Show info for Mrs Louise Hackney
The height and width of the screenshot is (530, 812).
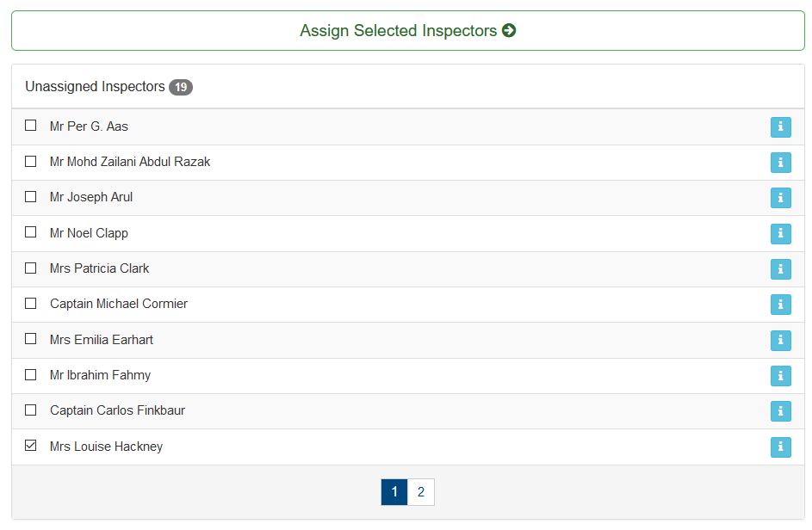(x=780, y=447)
